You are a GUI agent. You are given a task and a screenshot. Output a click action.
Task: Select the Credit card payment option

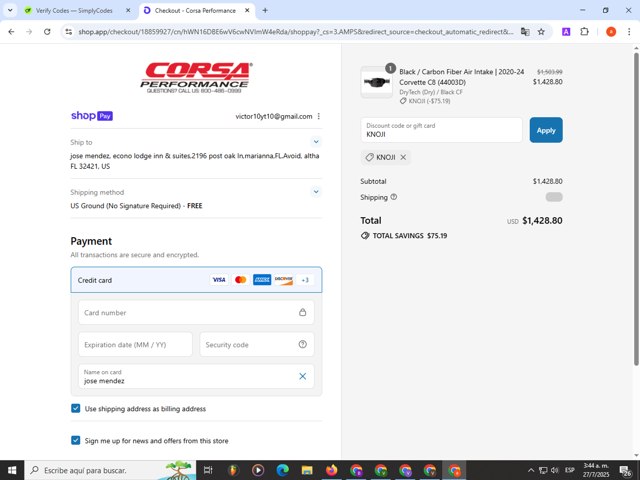pyautogui.click(x=196, y=280)
